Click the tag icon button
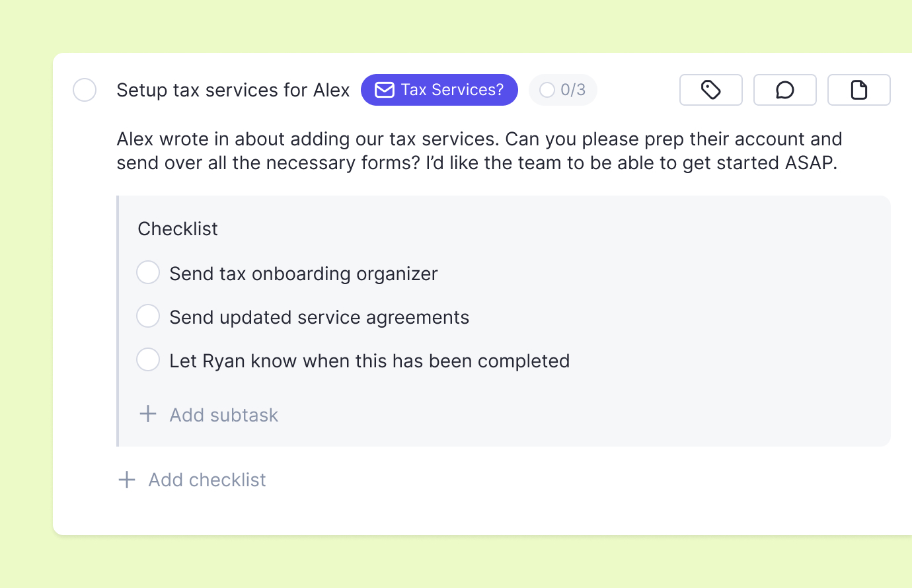The image size is (912, 588). click(x=710, y=90)
